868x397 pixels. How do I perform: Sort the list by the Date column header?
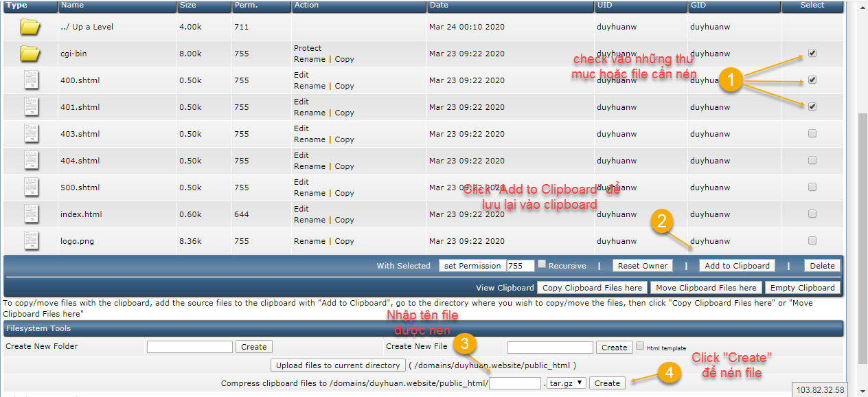click(439, 5)
